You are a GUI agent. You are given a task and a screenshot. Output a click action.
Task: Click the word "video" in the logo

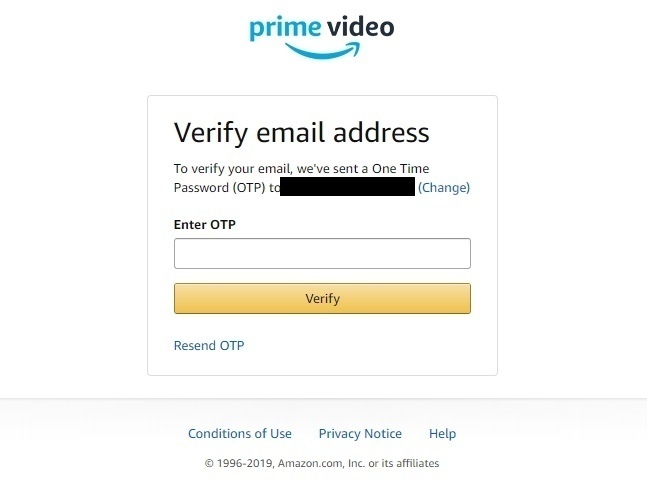[x=361, y=27]
